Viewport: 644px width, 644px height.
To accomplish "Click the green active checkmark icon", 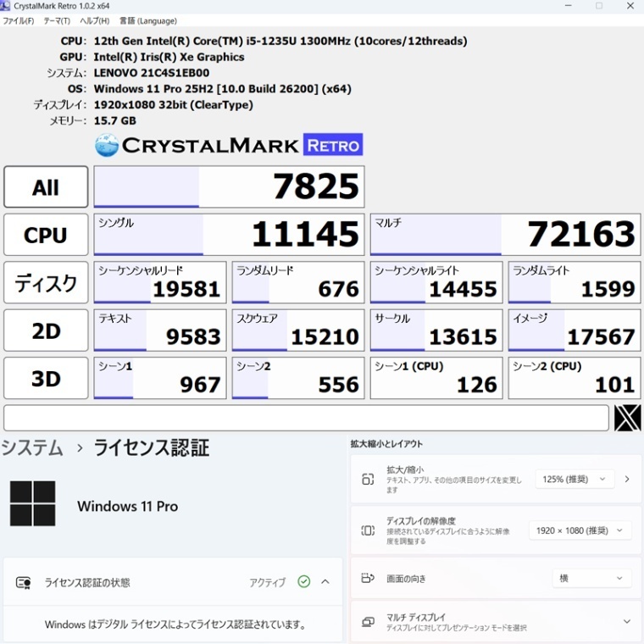I will pyautogui.click(x=304, y=581).
